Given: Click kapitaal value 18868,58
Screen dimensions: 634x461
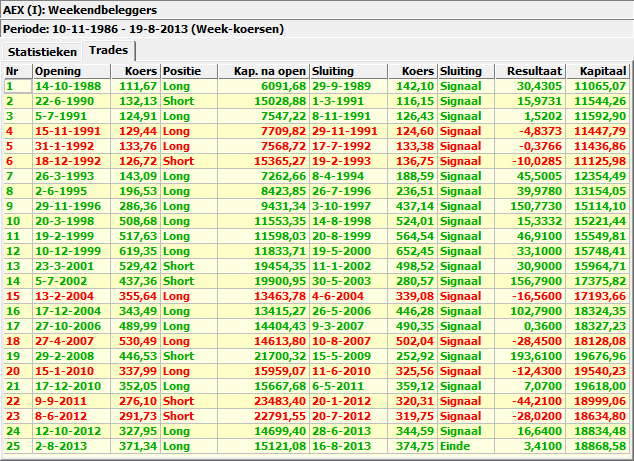Looking at the screenshot, I should coord(600,446).
